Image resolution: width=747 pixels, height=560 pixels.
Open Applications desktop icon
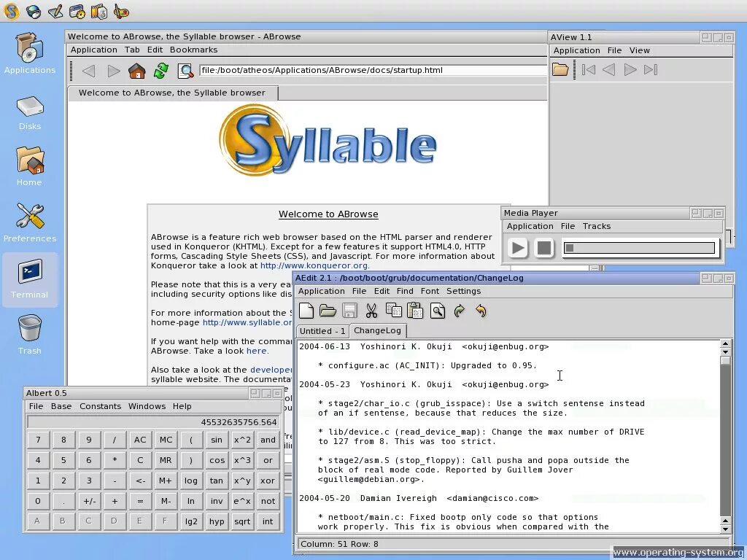point(29,53)
